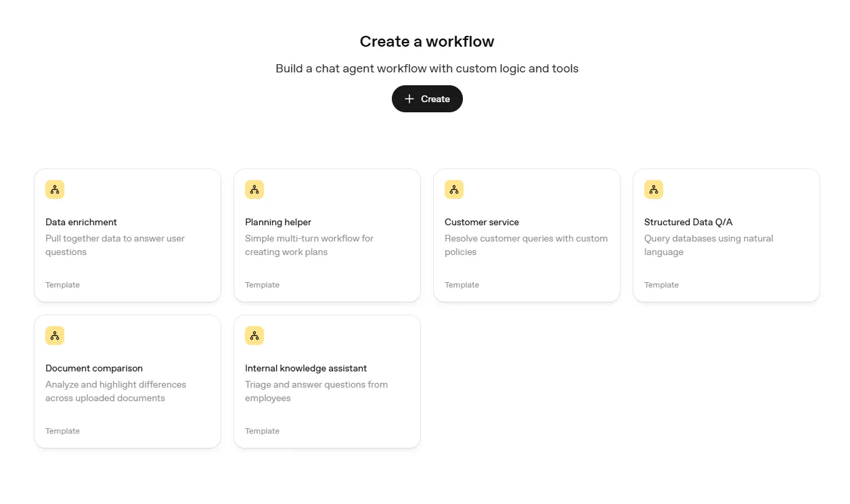Click the Template label on Document comparison card

pos(62,431)
